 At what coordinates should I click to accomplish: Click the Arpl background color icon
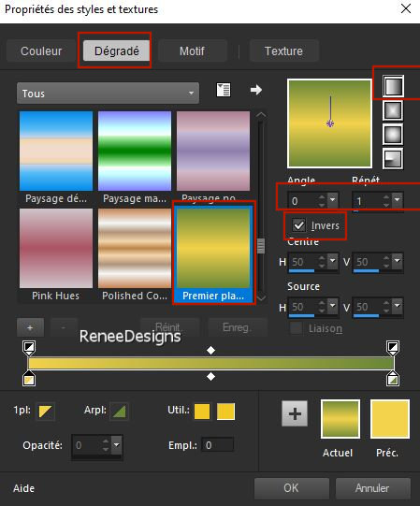click(x=119, y=412)
